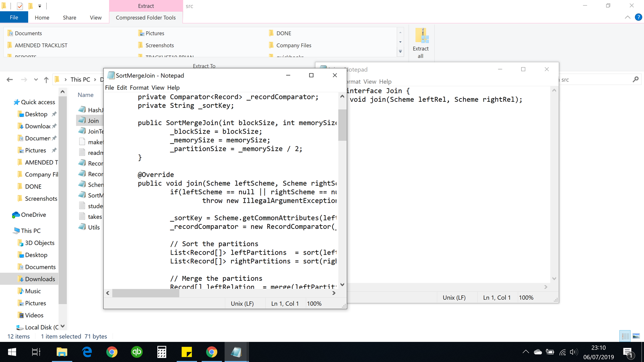Navigate up one folder level arrow
This screenshot has height=362, width=644.
pyautogui.click(x=46, y=80)
